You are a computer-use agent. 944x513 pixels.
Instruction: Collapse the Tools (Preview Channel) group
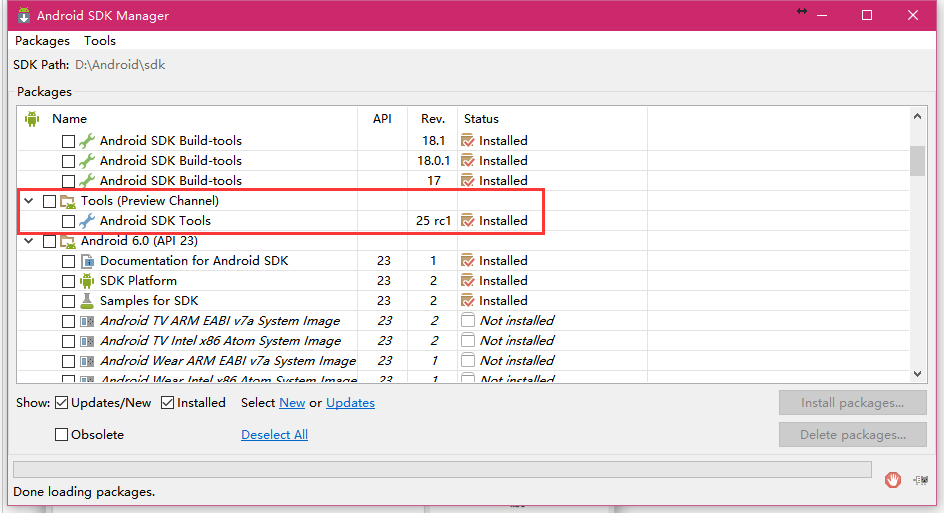click(x=28, y=201)
